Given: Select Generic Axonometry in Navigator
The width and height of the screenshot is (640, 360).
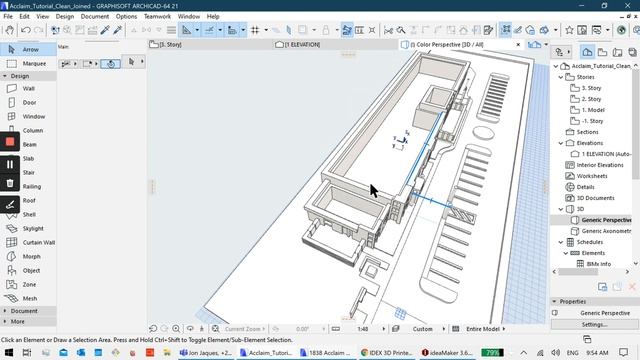Looking at the screenshot, I should click(601, 231).
